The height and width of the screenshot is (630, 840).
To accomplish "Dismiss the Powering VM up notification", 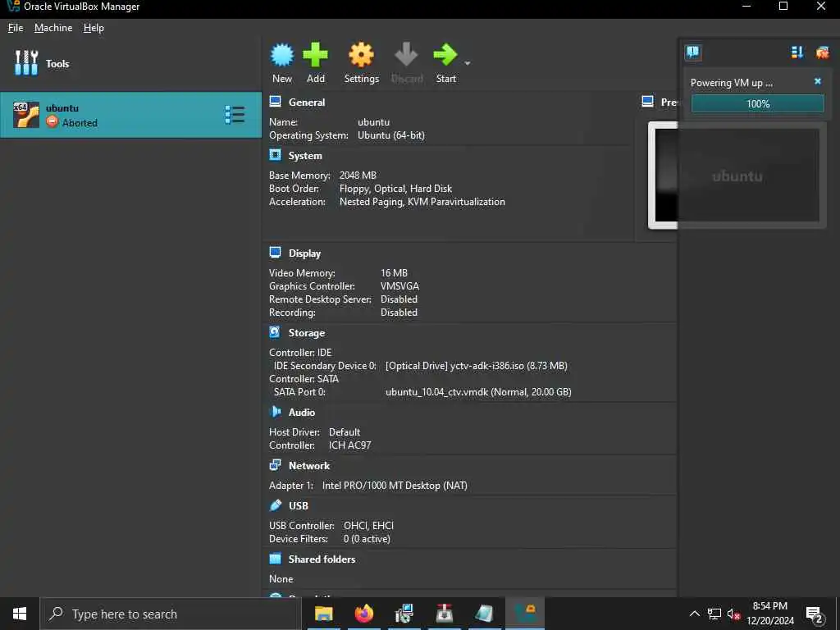I will click(818, 81).
